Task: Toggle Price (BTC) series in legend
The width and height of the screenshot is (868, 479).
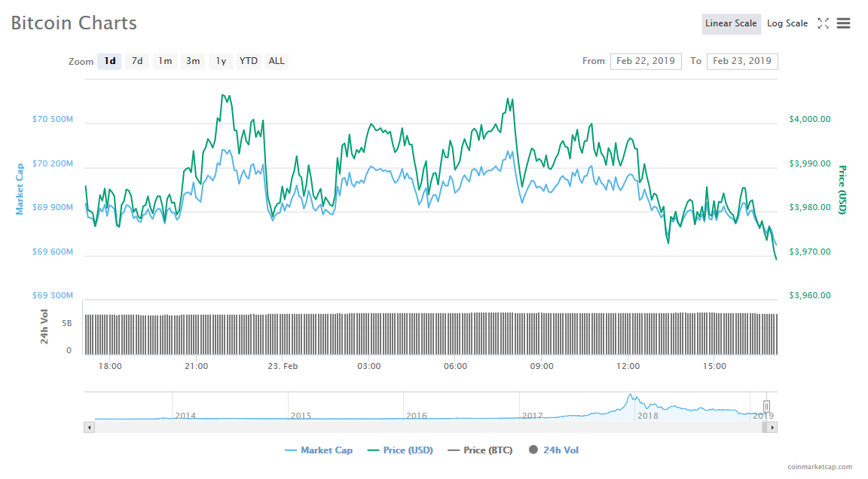Action: coord(480,450)
